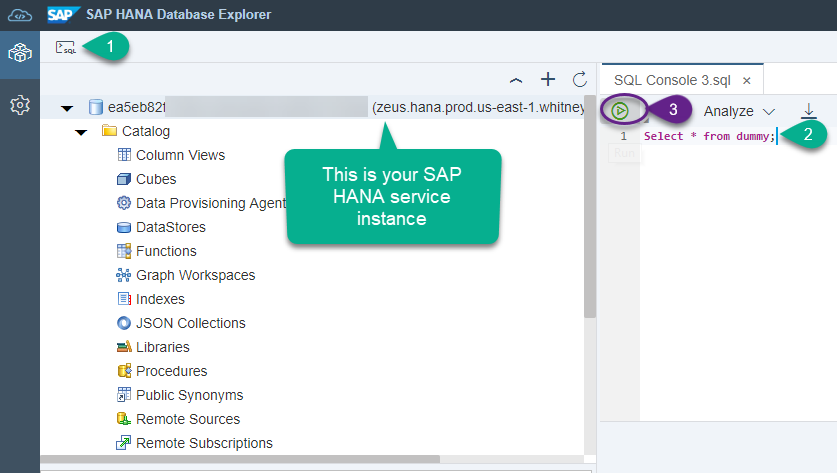Open a new SQL console from the toolbar
This screenshot has height=473, width=837.
66,48
